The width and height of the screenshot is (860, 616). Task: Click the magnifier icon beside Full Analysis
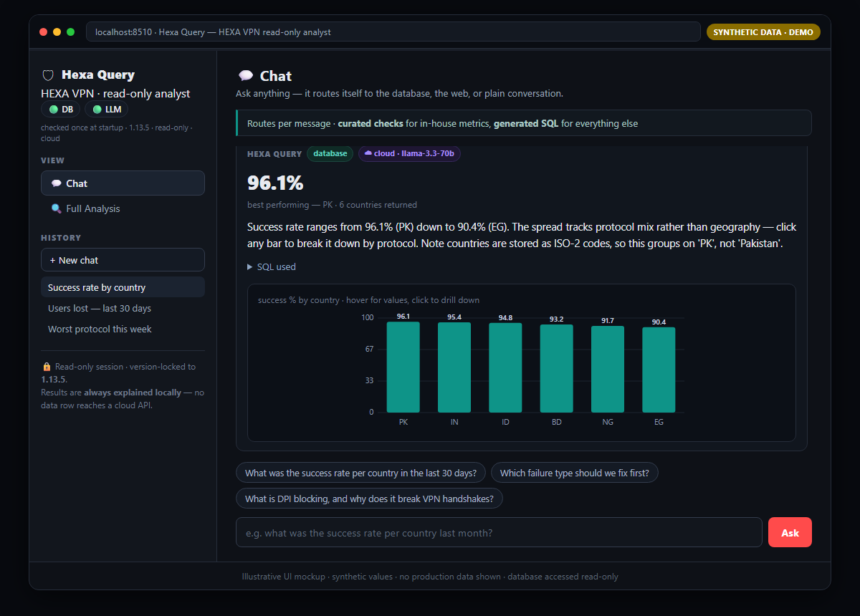pos(56,209)
